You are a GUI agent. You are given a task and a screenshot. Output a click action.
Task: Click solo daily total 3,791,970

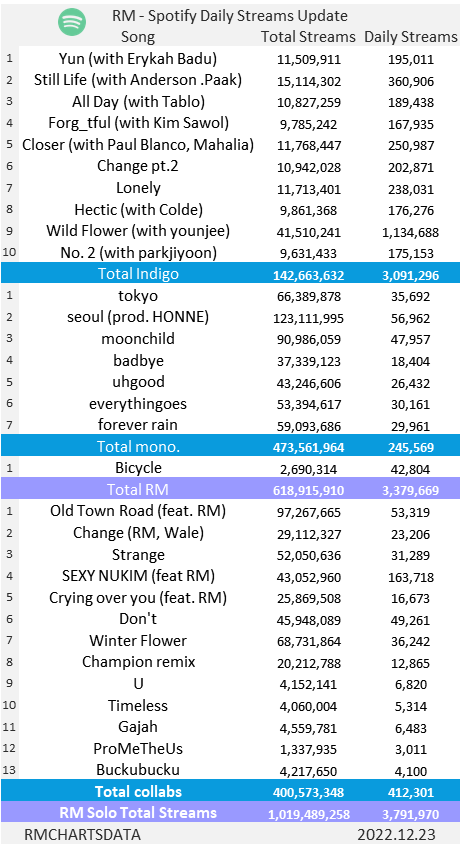(411, 815)
